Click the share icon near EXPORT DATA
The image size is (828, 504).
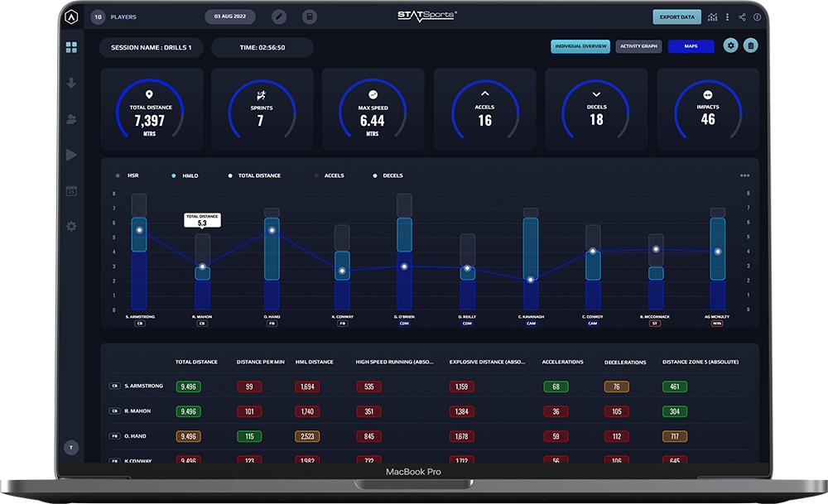pyautogui.click(x=742, y=17)
